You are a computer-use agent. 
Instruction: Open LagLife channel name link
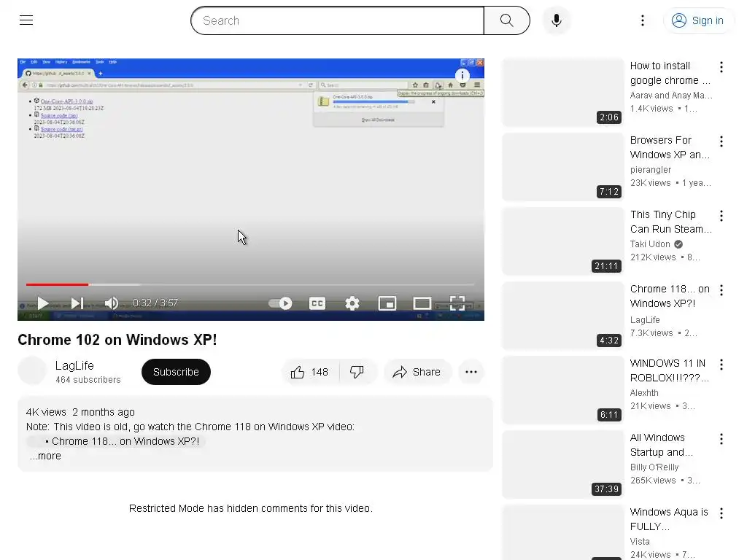click(x=75, y=366)
